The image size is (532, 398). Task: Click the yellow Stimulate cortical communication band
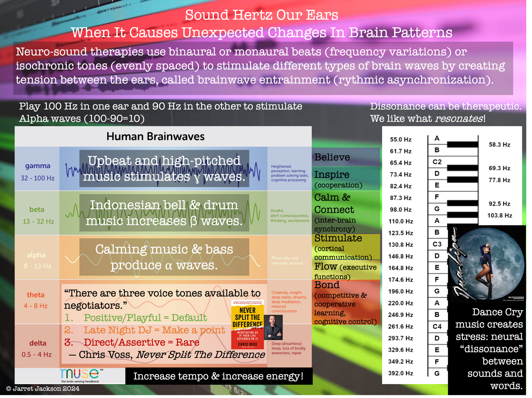(346, 247)
